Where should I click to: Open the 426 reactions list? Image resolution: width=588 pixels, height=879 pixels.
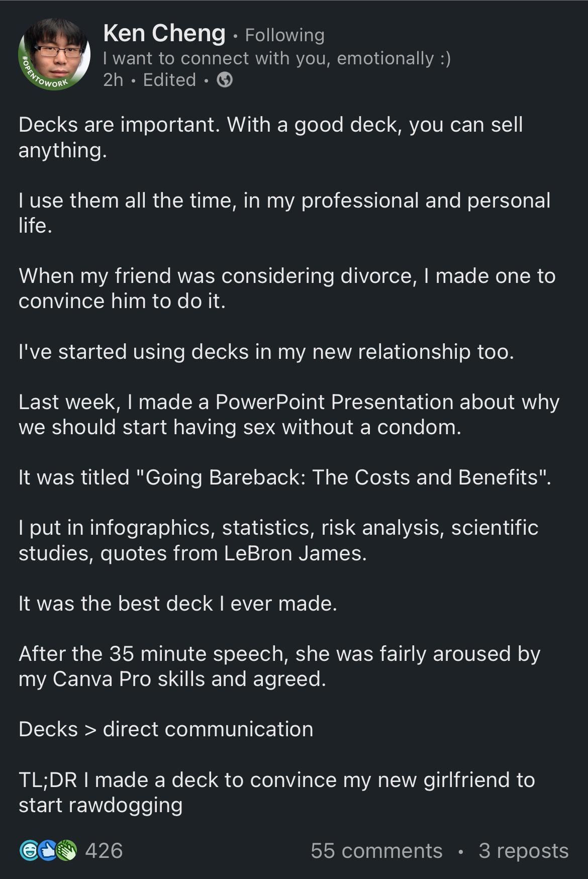coord(104,850)
